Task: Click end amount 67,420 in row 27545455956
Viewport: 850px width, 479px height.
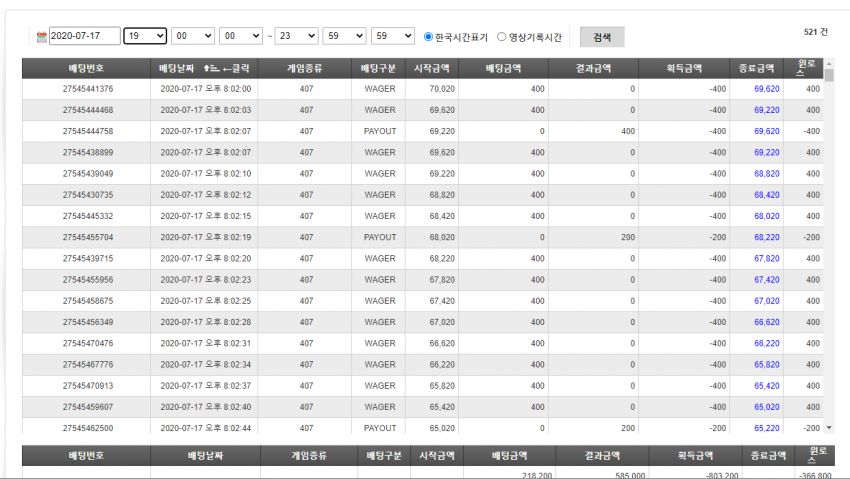Action: pos(767,280)
